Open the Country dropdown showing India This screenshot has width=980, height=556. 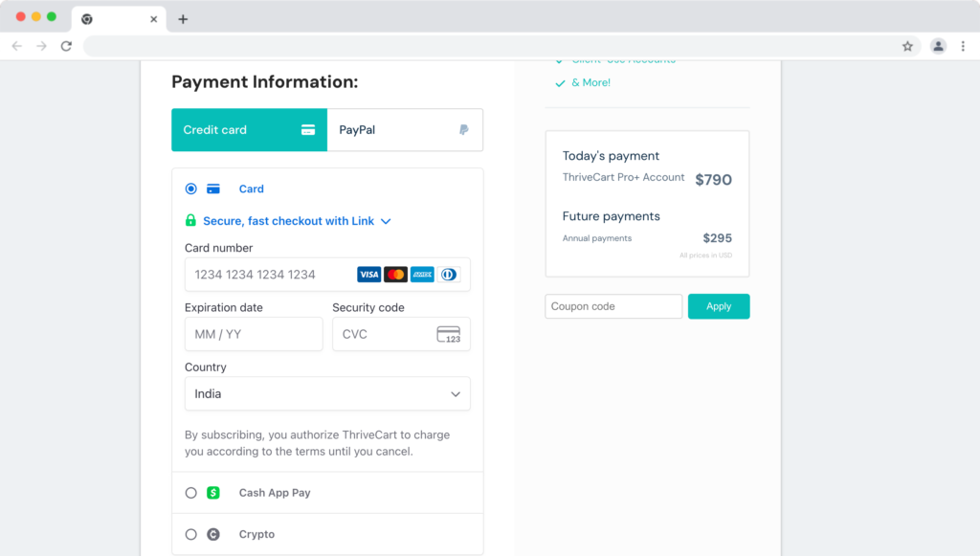[x=327, y=393]
